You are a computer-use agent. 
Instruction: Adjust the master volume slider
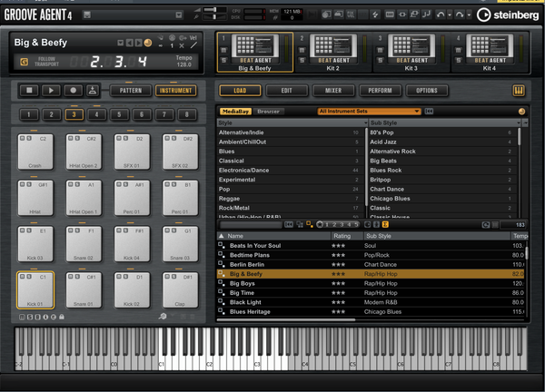tap(214, 10)
